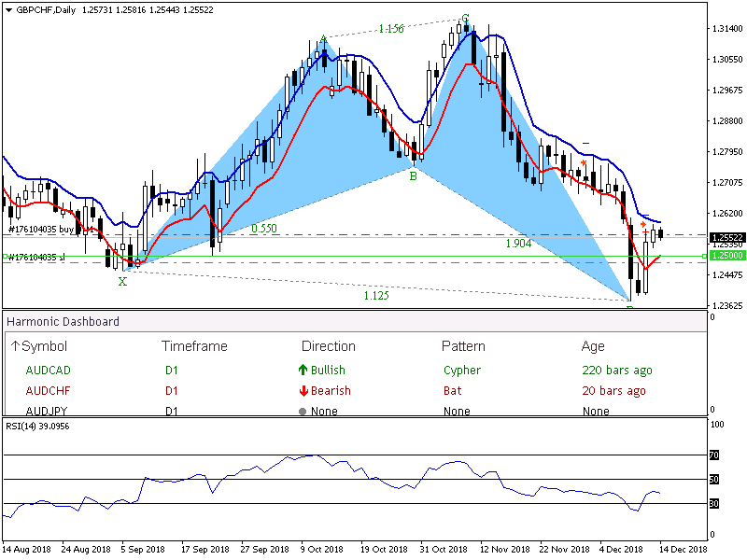Click the 1.904 ratio label

pos(518,244)
